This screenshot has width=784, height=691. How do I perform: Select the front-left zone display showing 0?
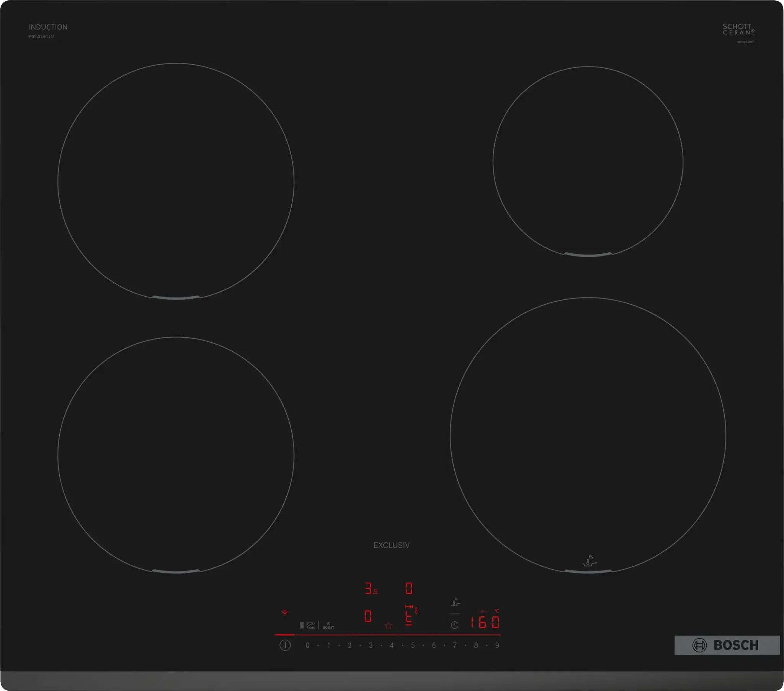point(368,616)
